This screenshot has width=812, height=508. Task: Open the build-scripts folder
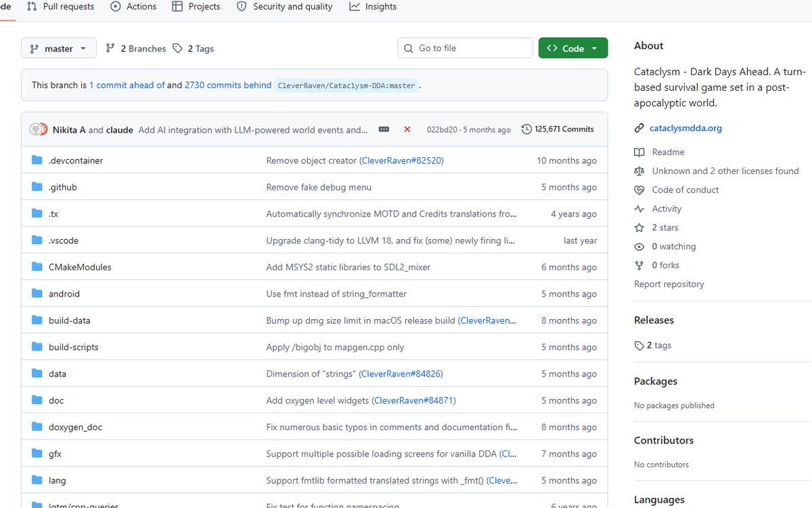[x=74, y=347]
